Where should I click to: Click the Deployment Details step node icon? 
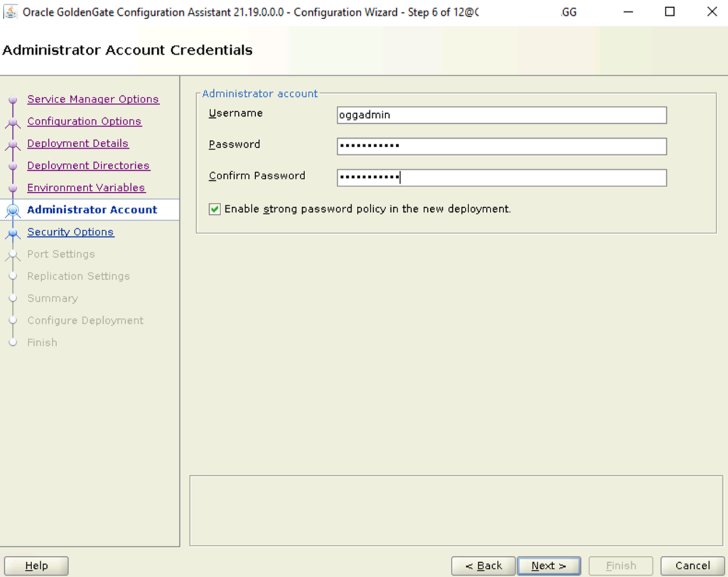point(13,144)
